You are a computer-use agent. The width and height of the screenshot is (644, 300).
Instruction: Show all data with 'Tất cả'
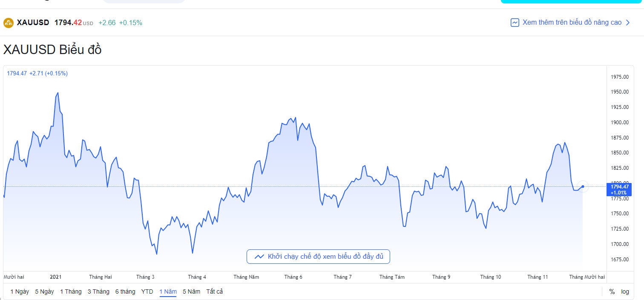215,291
